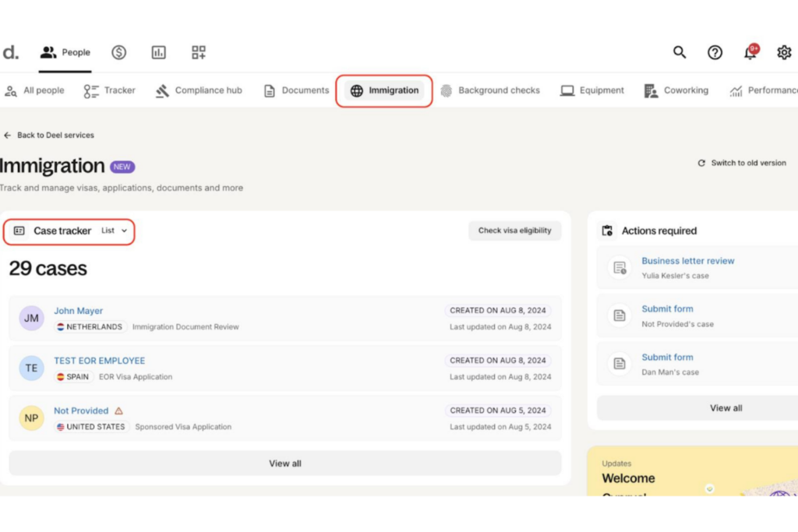The height and width of the screenshot is (532, 798).
Task: Click Switch to old version
Action: (742, 163)
